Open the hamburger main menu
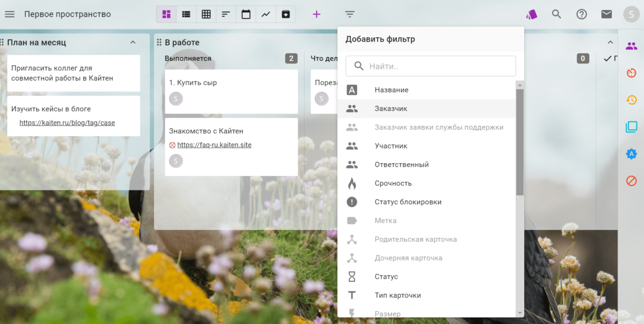The height and width of the screenshot is (324, 644). [x=9, y=14]
